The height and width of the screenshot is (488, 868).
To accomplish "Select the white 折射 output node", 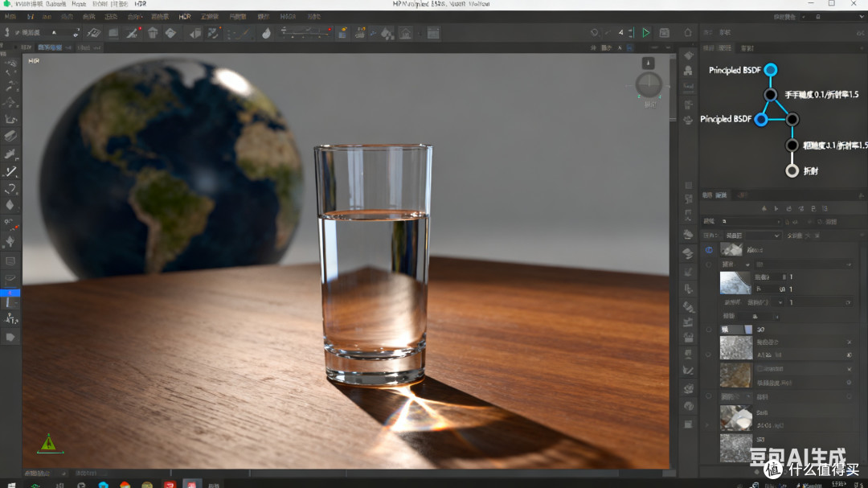I will [x=792, y=170].
